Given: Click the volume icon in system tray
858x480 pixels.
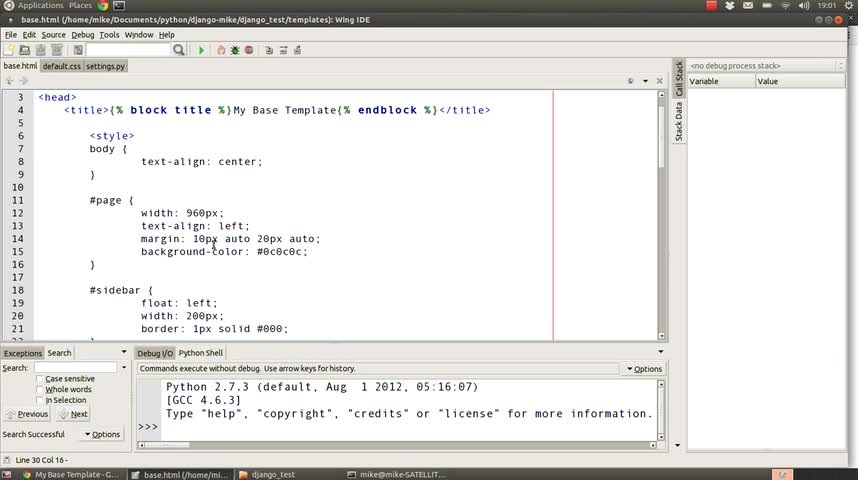Looking at the screenshot, I should pyautogui.click(x=804, y=5).
